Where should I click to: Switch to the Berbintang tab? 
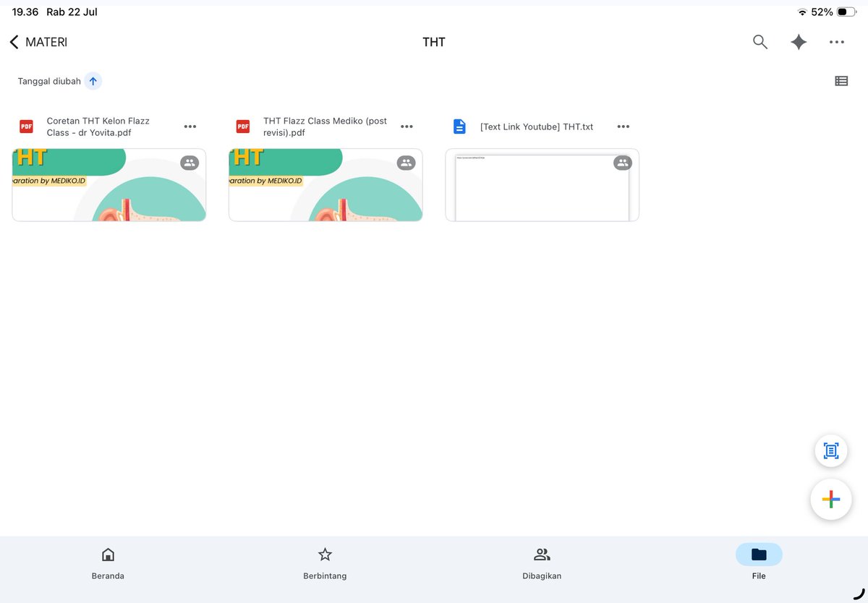(325, 563)
